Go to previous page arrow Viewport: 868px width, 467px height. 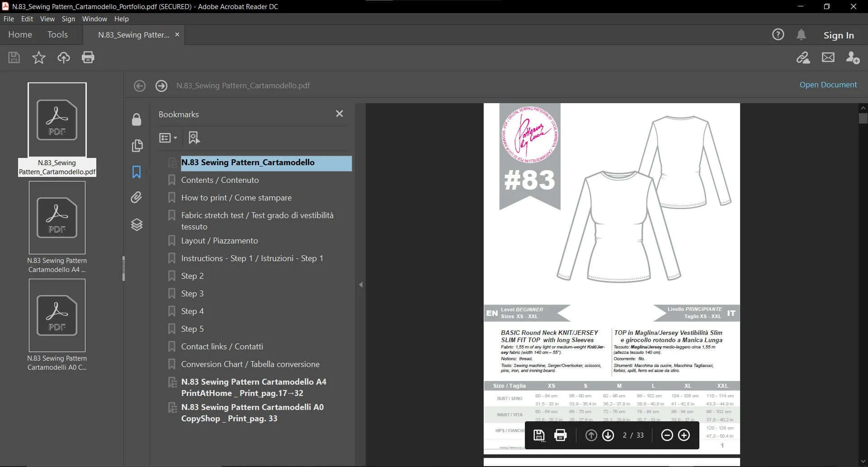pos(591,435)
